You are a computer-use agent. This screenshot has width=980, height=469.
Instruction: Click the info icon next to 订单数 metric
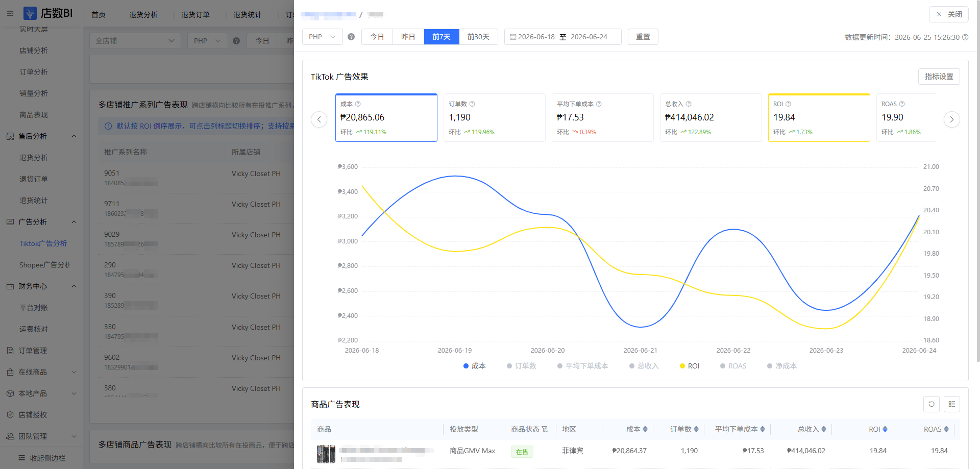(472, 104)
